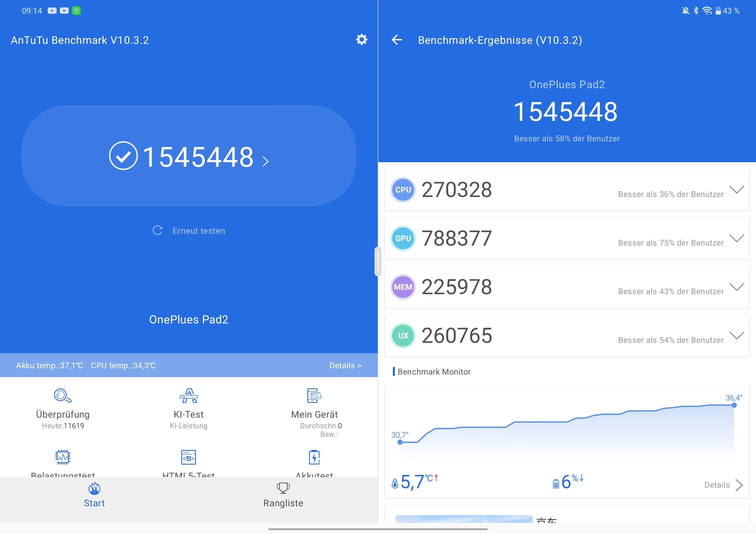The width and height of the screenshot is (756, 534).
Task: Tap the CPU temp.:34,3℃ reading
Action: click(x=123, y=365)
